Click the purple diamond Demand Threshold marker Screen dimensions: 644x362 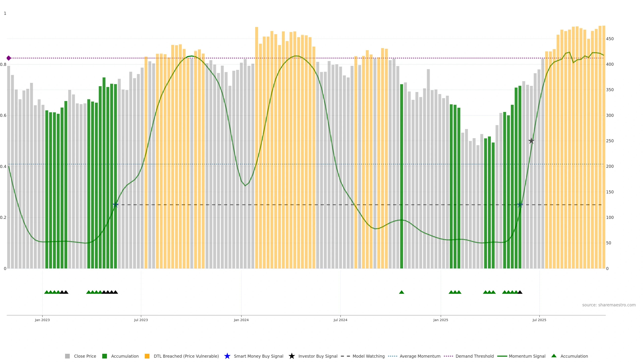point(9,58)
